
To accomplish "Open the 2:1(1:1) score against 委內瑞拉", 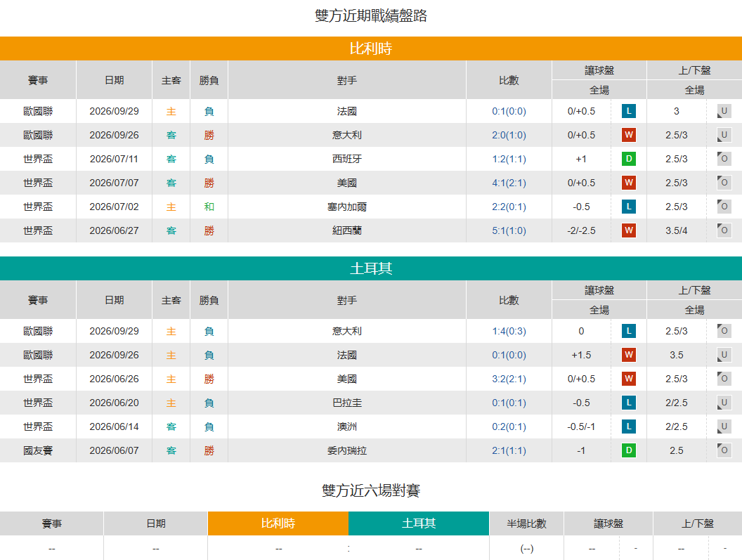I will pyautogui.click(x=509, y=450).
